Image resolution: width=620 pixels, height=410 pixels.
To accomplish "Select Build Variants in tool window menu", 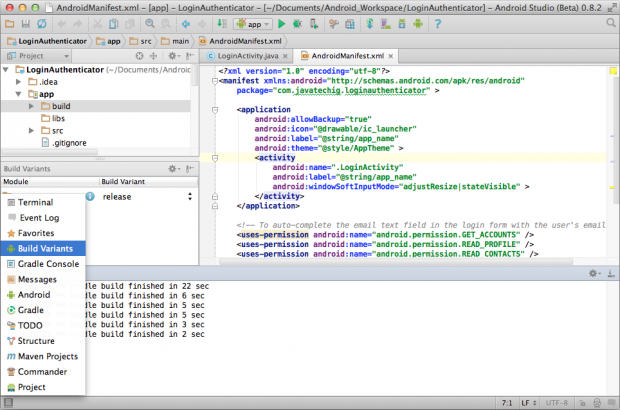I will click(x=43, y=249).
